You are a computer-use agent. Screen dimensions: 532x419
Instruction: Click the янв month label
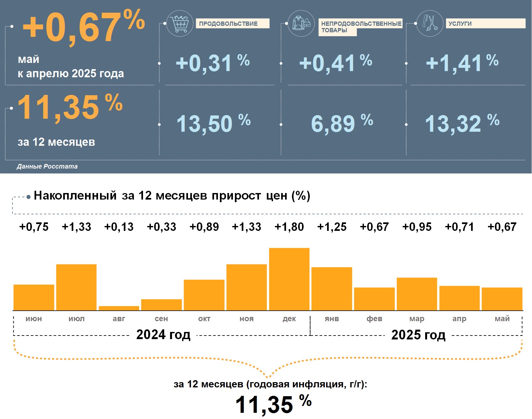[332, 319]
